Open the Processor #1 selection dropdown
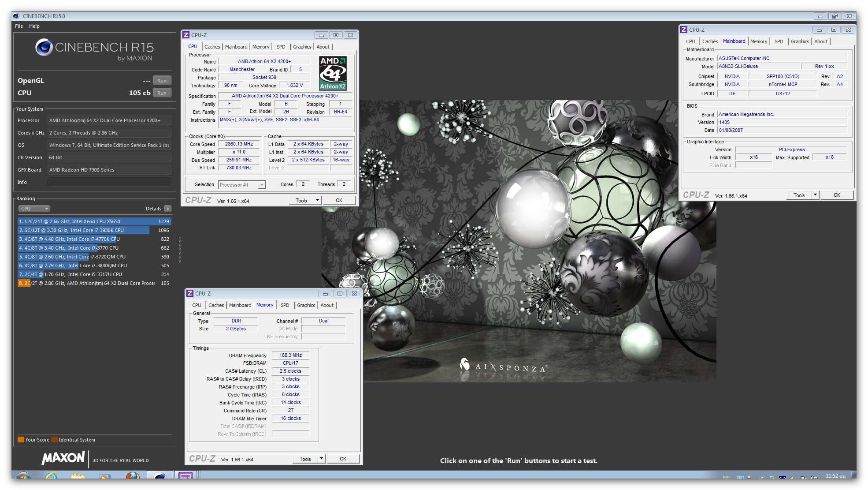The width and height of the screenshot is (868, 490). pyautogui.click(x=242, y=185)
